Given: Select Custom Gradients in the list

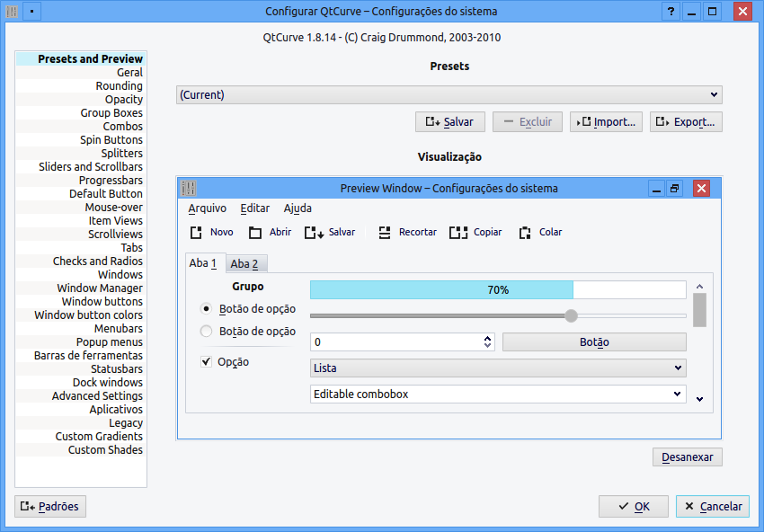Looking at the screenshot, I should click(80, 437).
